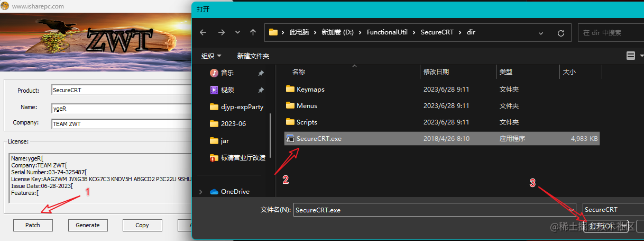The width and height of the screenshot is (644, 241).
Task: Click the Scripts folder icon
Action: point(290,122)
